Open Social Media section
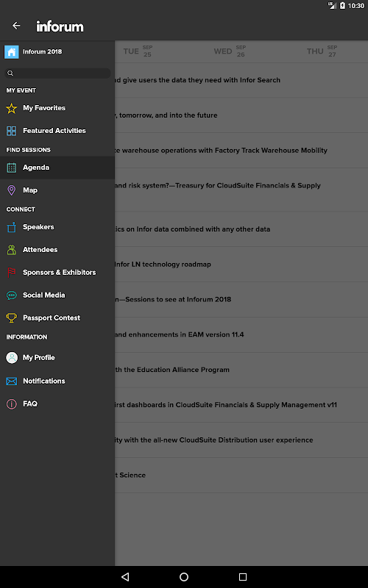The image size is (368, 588). [x=57, y=295]
